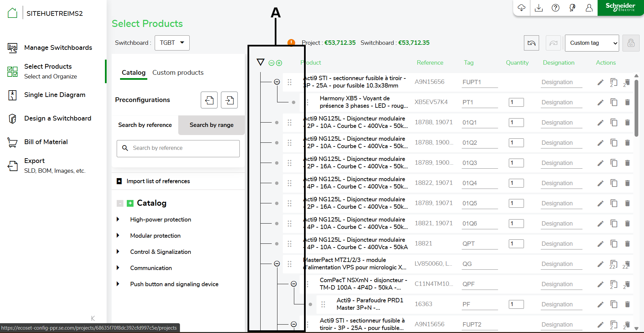Edit the FUPT1 product row

[x=600, y=82]
